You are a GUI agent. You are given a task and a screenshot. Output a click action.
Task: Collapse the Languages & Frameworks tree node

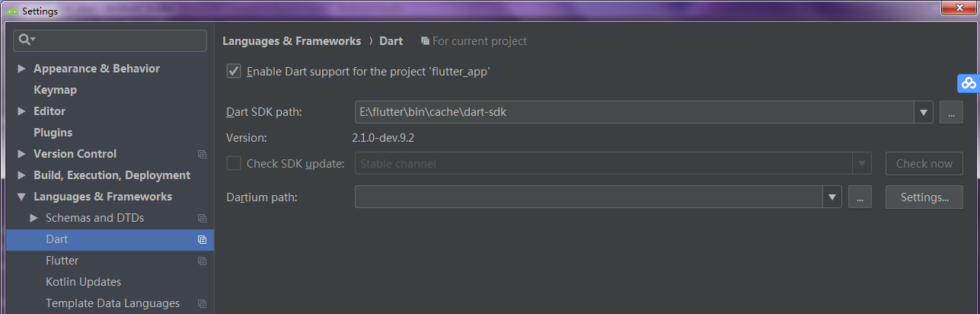[21, 197]
